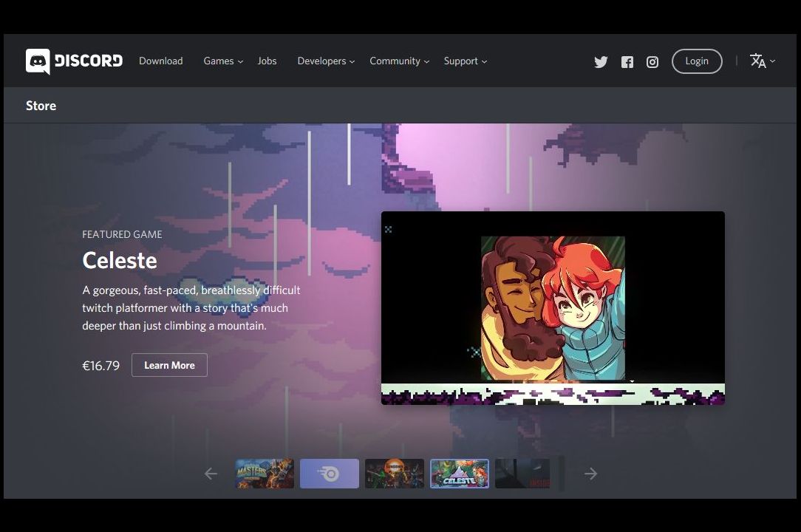Image resolution: width=801 pixels, height=532 pixels.
Task: Advance carousel with right arrow
Action: tap(590, 474)
